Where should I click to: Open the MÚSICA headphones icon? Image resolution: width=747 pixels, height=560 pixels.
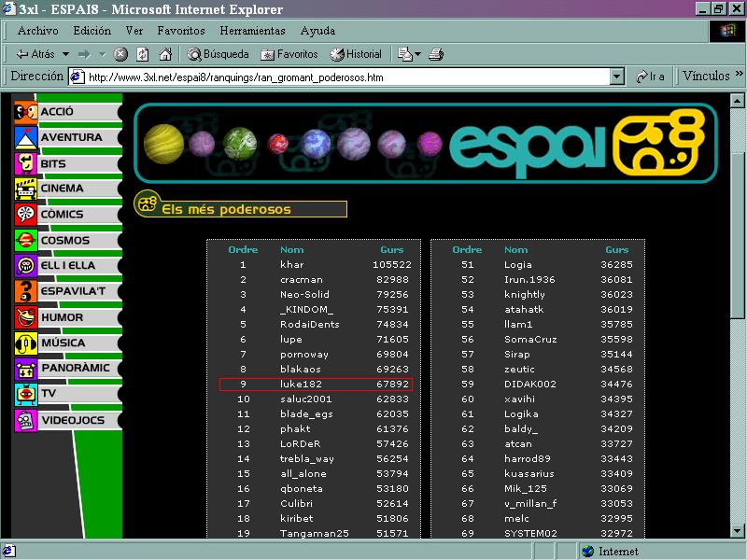[26, 343]
